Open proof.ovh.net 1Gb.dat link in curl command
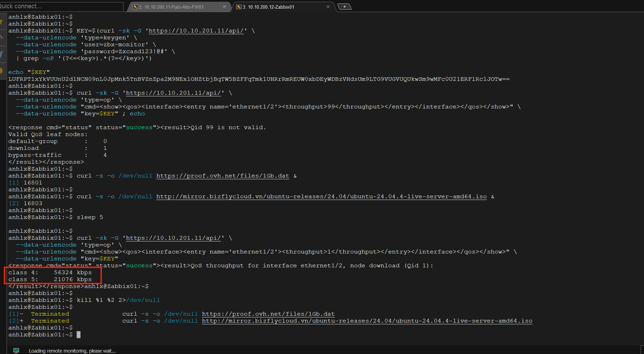Image resolution: width=644 pixels, height=354 pixels. (223, 176)
